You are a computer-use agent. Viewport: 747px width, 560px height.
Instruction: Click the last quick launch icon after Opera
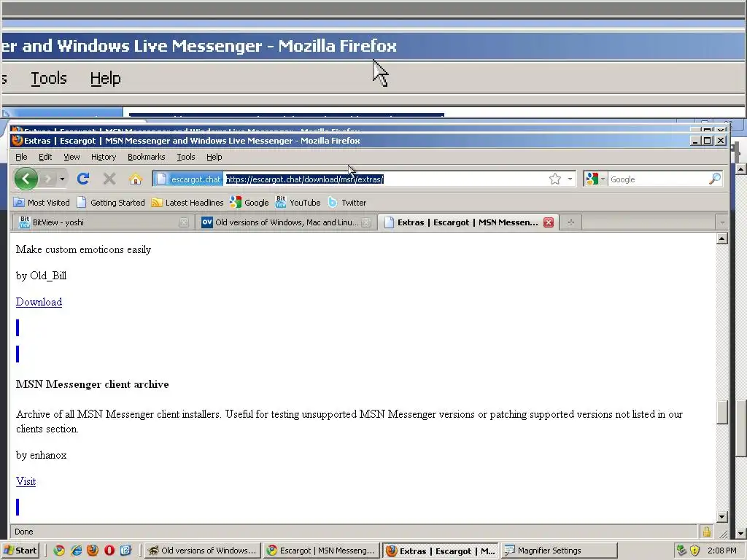point(125,551)
